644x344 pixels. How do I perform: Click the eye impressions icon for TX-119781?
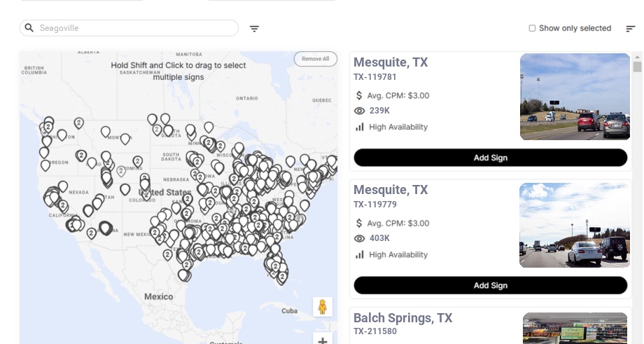coord(360,111)
